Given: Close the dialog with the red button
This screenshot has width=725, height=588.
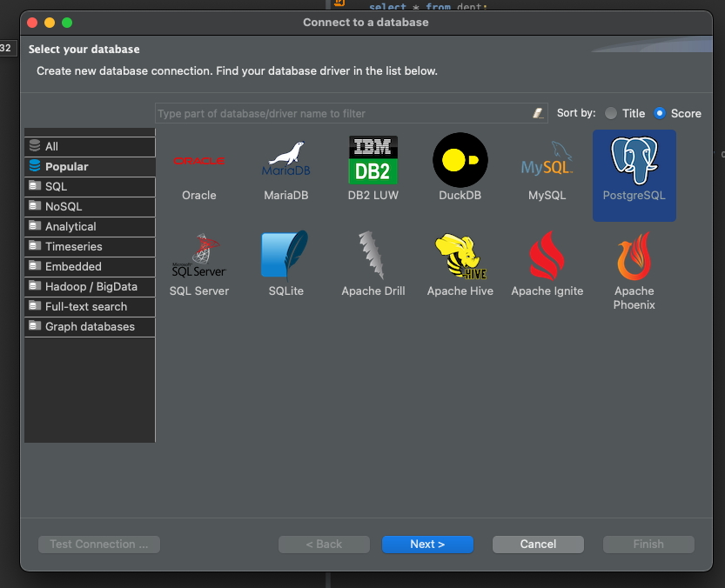Looking at the screenshot, I should tap(32, 23).
